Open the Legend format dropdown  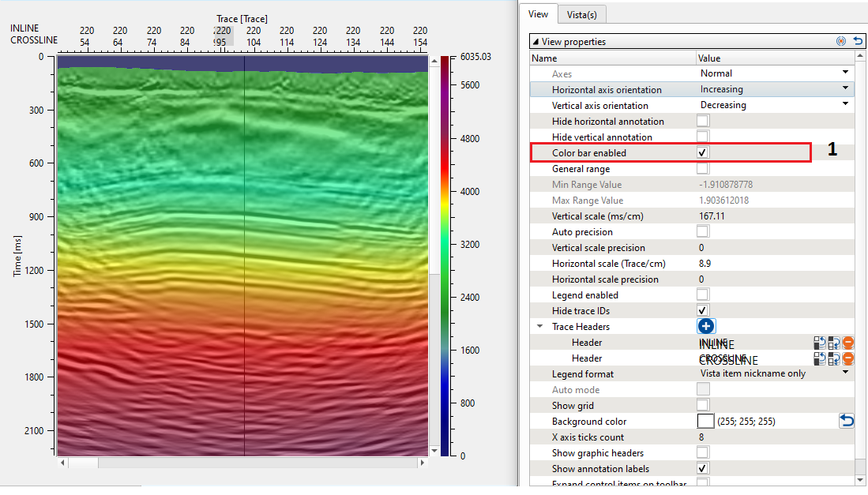pyautogui.click(x=845, y=373)
